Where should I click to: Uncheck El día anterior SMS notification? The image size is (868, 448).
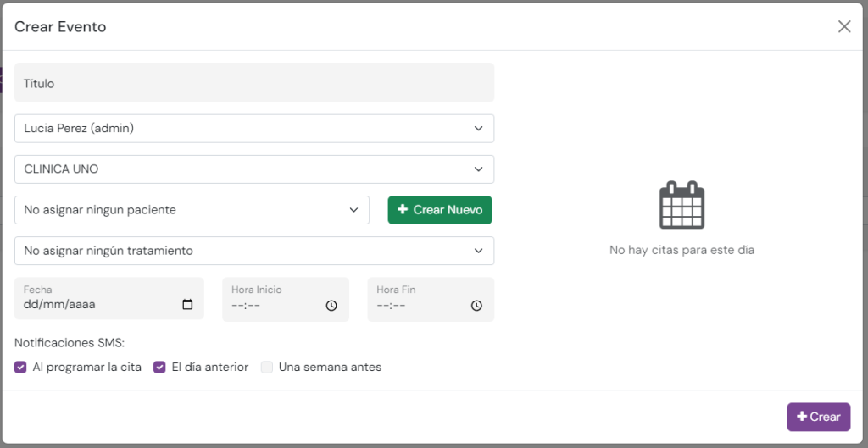[159, 368]
